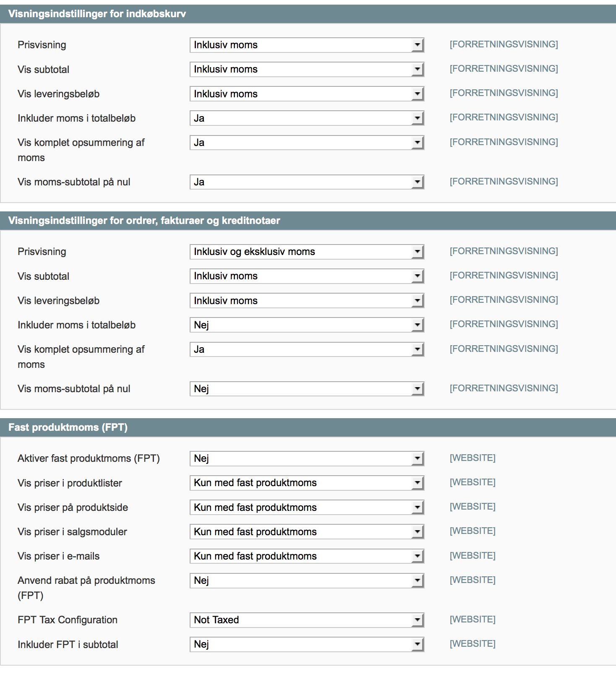
Task: Open ordrer section Vis moms-subtotal på nul dropdown
Action: [x=307, y=389]
